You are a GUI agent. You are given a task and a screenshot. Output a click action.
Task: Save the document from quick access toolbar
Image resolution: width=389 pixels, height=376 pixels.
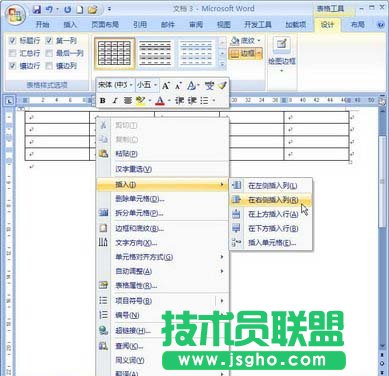[37, 9]
